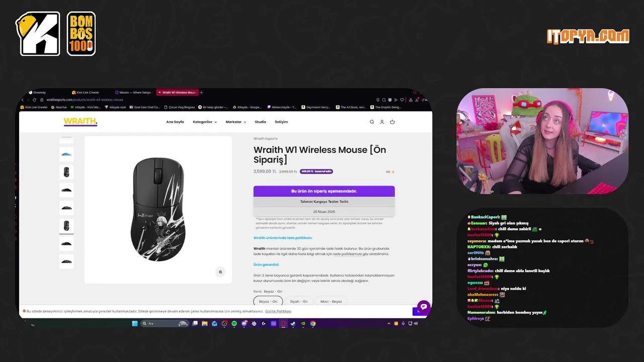Open the Neal.fun bookmark
The width and height of the screenshot is (644, 362).
click(x=58, y=107)
